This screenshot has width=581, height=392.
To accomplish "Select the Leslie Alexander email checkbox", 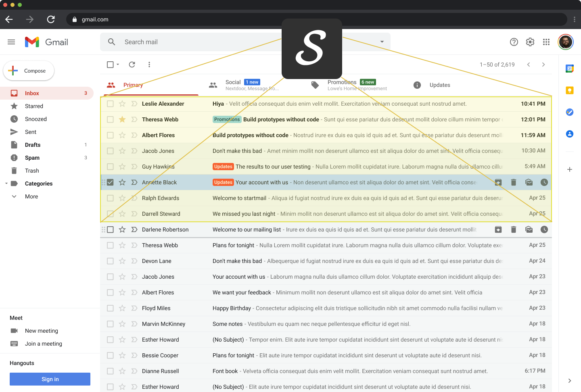I will 110,104.
